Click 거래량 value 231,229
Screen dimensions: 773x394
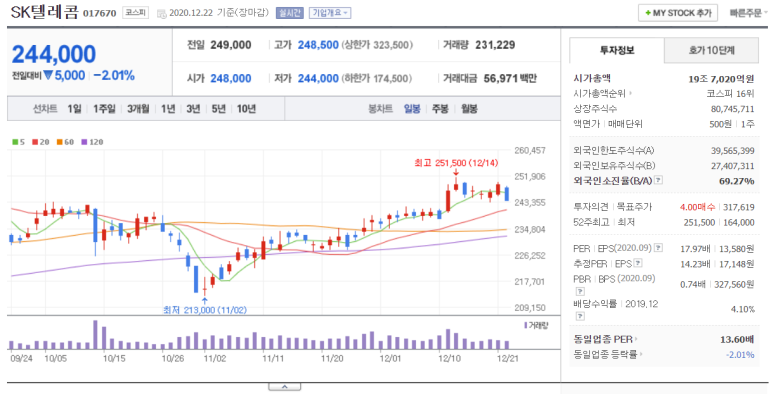495,45
